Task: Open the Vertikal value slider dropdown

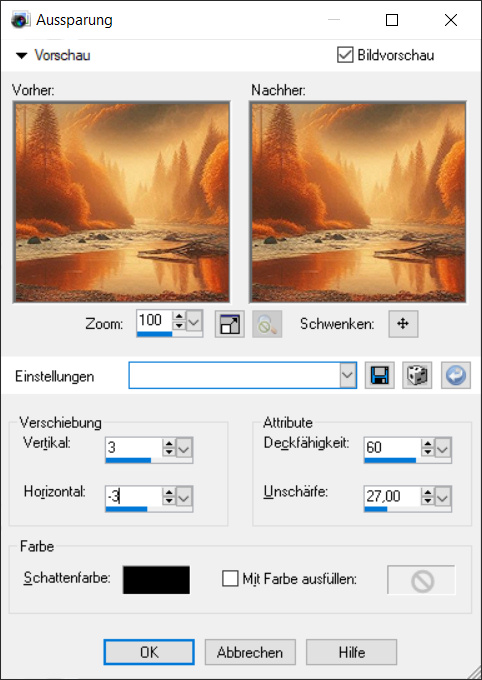Action: click(x=184, y=449)
